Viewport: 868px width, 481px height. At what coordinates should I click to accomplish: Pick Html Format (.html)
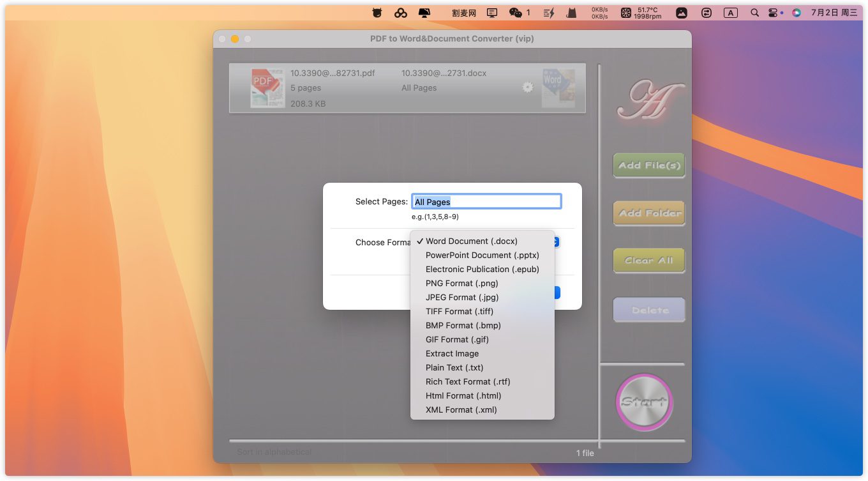483,396
